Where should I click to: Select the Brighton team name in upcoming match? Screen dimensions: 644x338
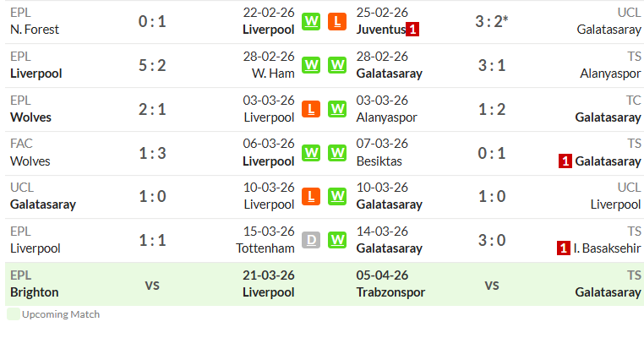point(35,292)
